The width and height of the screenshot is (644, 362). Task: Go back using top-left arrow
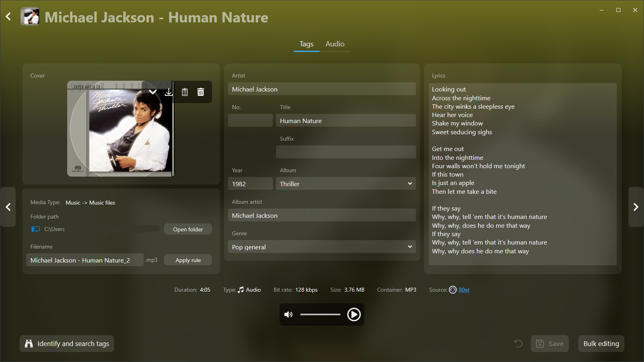(8, 17)
